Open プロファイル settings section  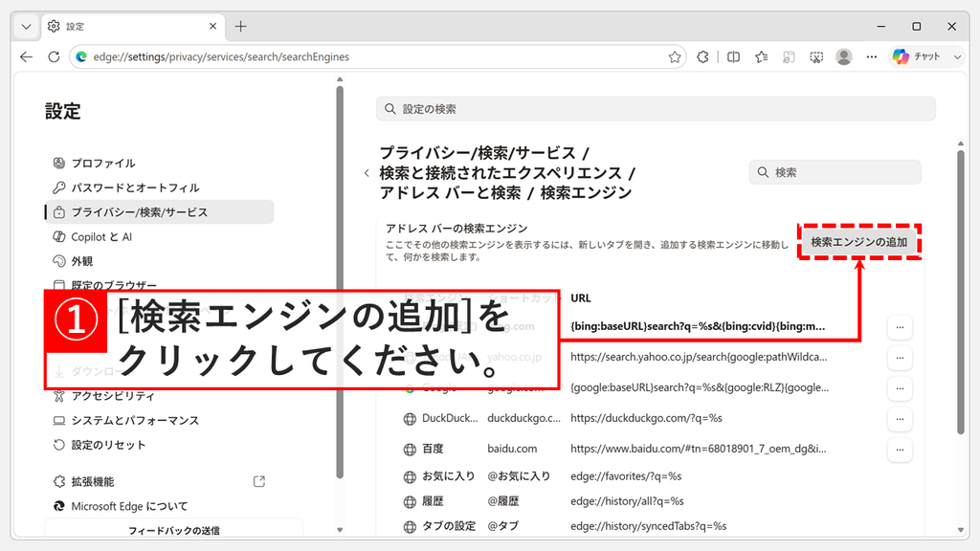160,163
